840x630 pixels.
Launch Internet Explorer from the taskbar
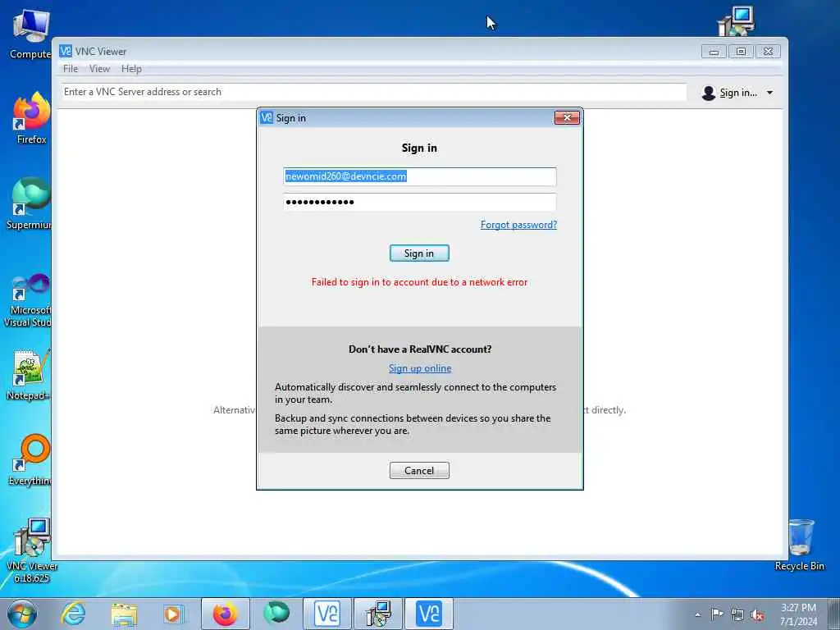(x=73, y=614)
